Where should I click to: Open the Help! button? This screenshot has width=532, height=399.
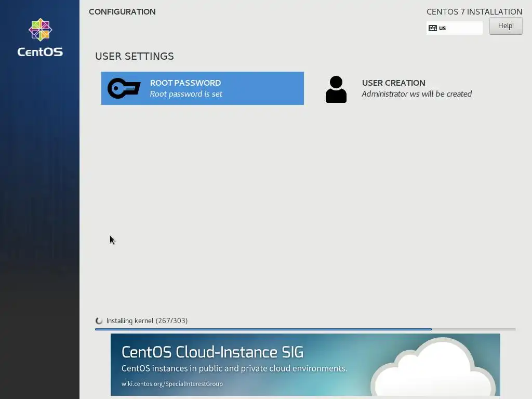[506, 26]
